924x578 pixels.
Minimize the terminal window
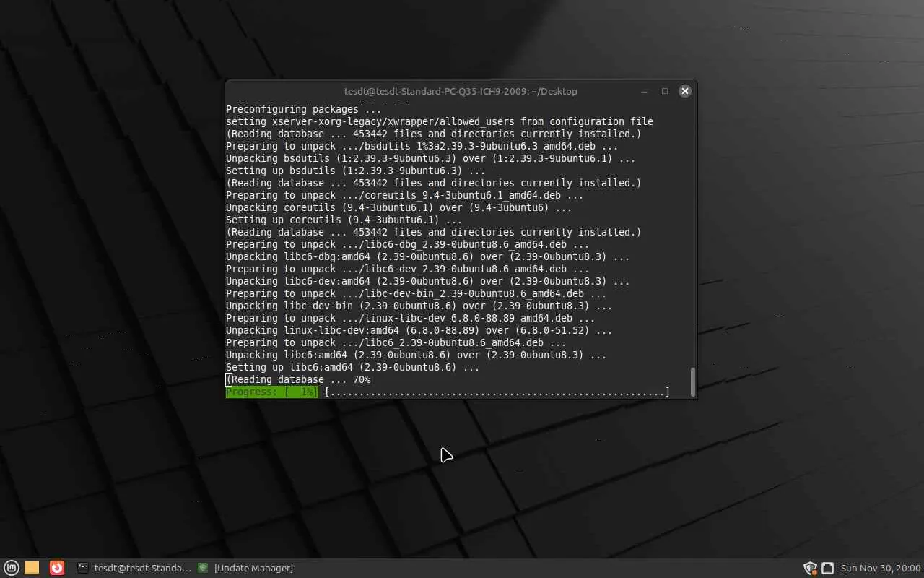645,91
